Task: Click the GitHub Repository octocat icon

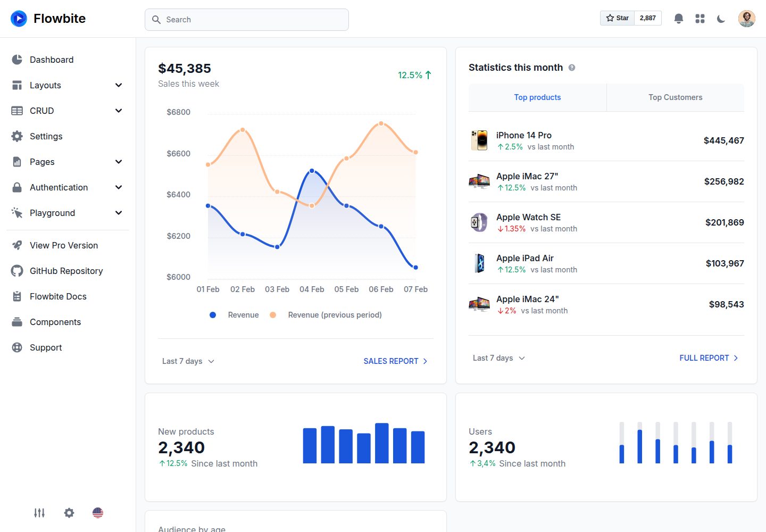Action: click(17, 271)
